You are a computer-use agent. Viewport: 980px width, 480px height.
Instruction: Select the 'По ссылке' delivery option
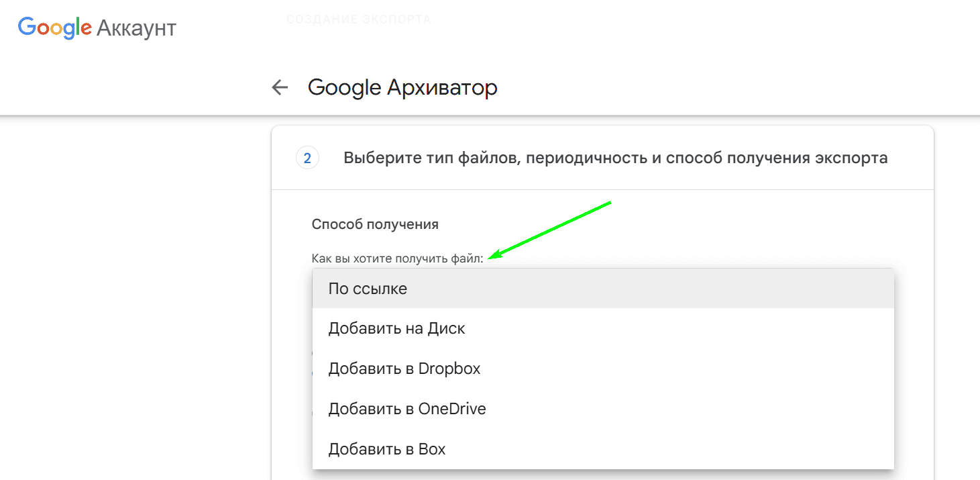pyautogui.click(x=603, y=289)
